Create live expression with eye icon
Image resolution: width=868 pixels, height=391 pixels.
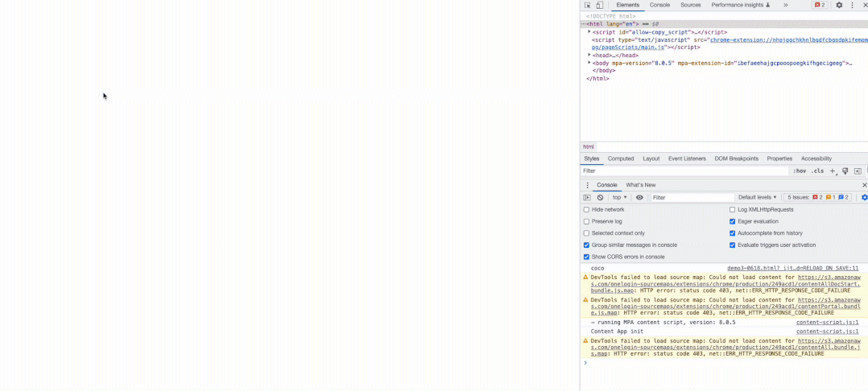pyautogui.click(x=639, y=197)
